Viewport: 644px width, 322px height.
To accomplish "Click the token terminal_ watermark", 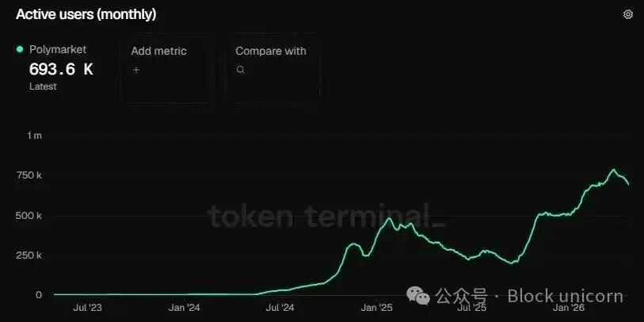I will [326, 217].
